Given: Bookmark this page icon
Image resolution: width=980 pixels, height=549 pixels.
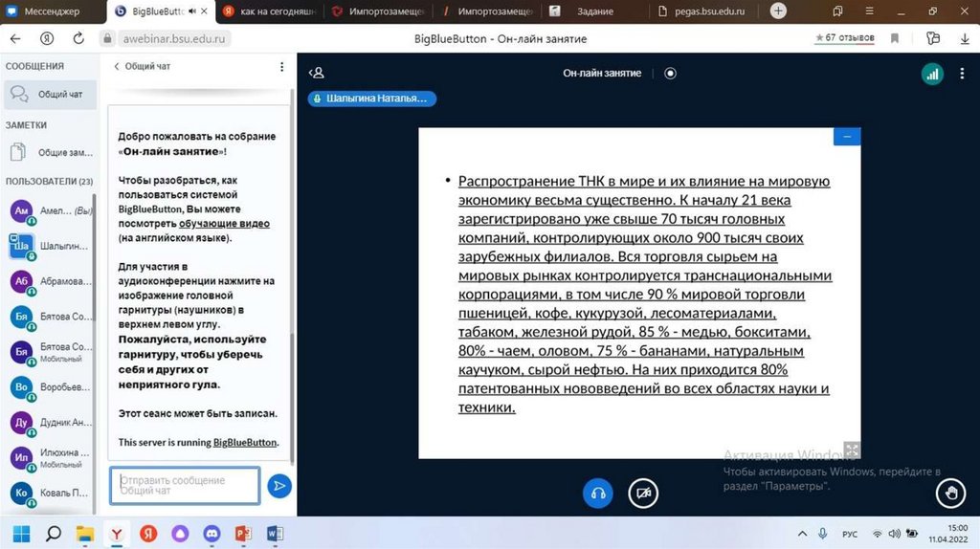Looking at the screenshot, I should tap(895, 38).
